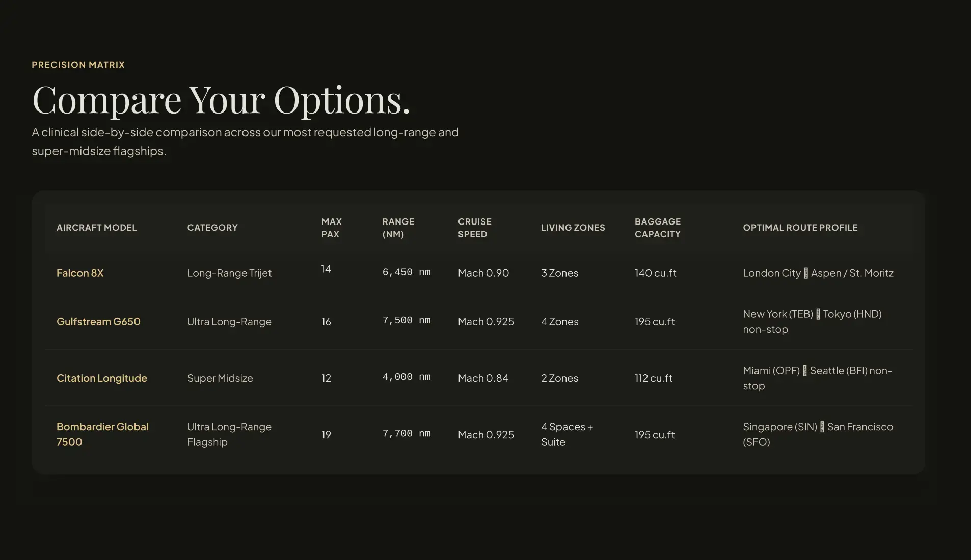Click the 4 Spaces + Suite cell
971x560 pixels.
pos(567,434)
